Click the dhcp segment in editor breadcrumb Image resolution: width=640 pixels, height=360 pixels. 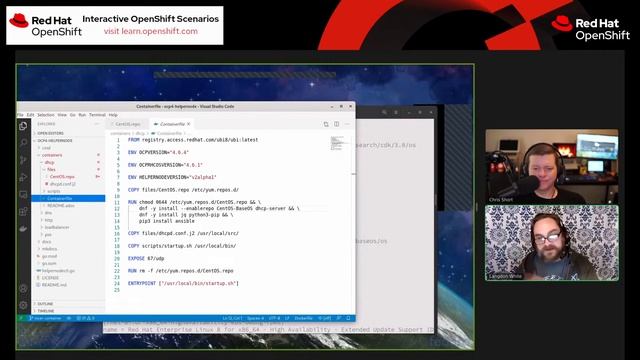pyautogui.click(x=140, y=133)
